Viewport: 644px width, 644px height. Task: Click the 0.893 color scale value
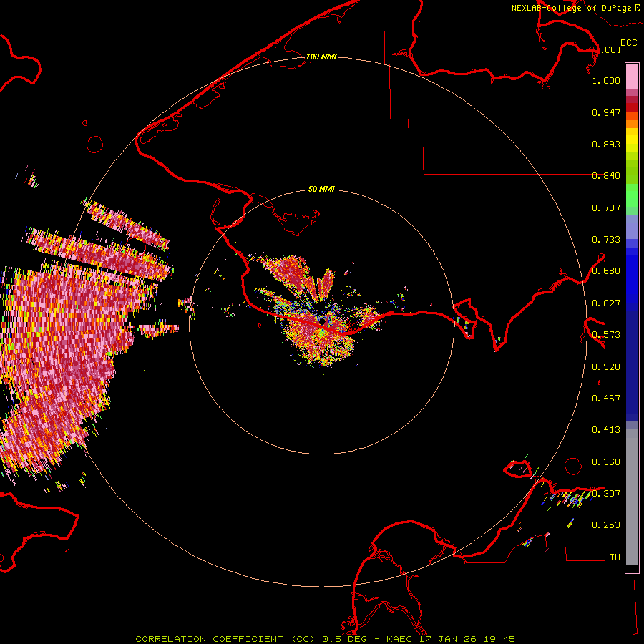[x=606, y=144]
